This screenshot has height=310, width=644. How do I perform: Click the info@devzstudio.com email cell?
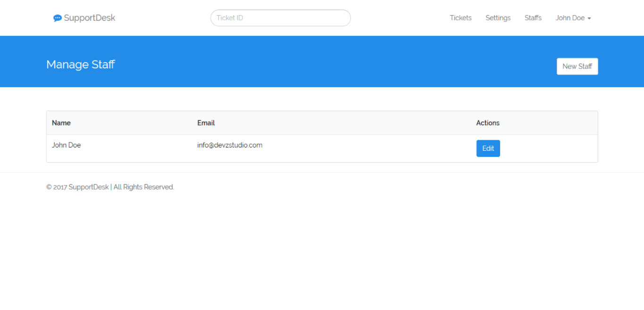pyautogui.click(x=230, y=145)
